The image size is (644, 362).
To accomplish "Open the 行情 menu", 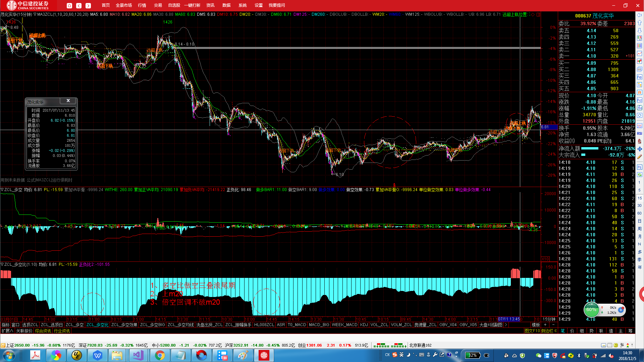I will coord(142,5).
